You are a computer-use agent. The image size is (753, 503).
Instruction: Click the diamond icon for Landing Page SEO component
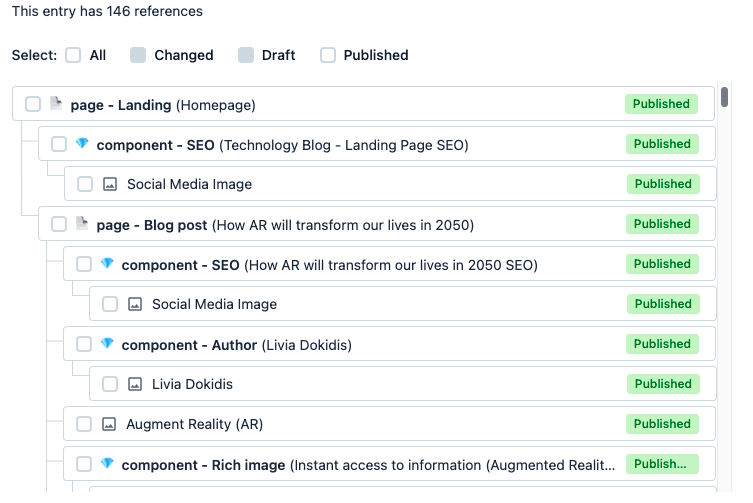pyautogui.click(x=82, y=144)
